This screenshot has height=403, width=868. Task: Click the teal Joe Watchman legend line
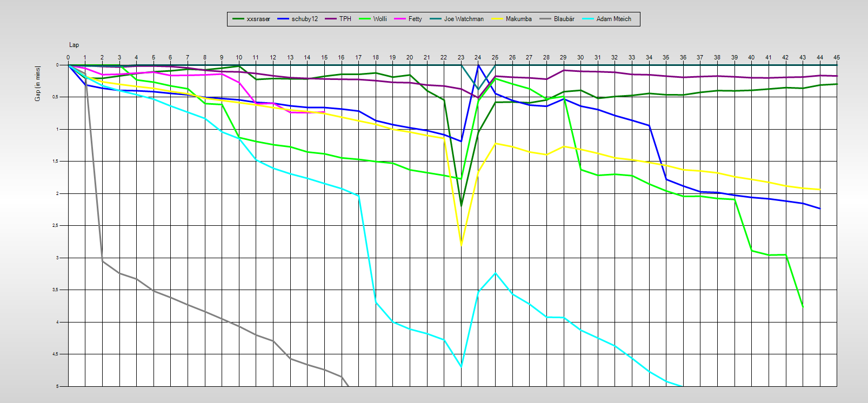point(436,19)
